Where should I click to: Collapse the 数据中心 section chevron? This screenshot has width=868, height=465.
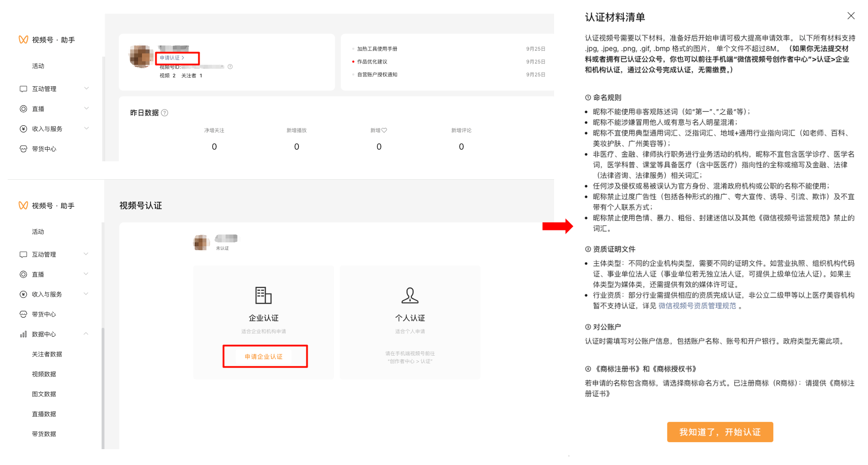point(86,334)
